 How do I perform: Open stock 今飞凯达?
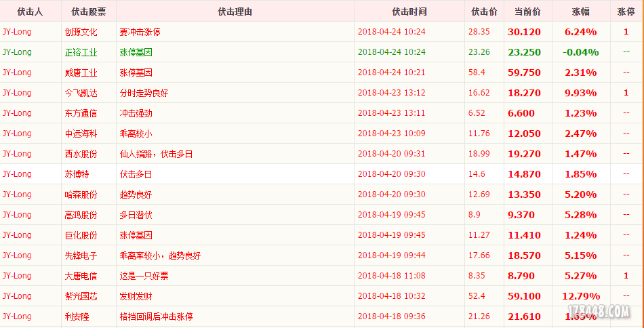coord(81,94)
